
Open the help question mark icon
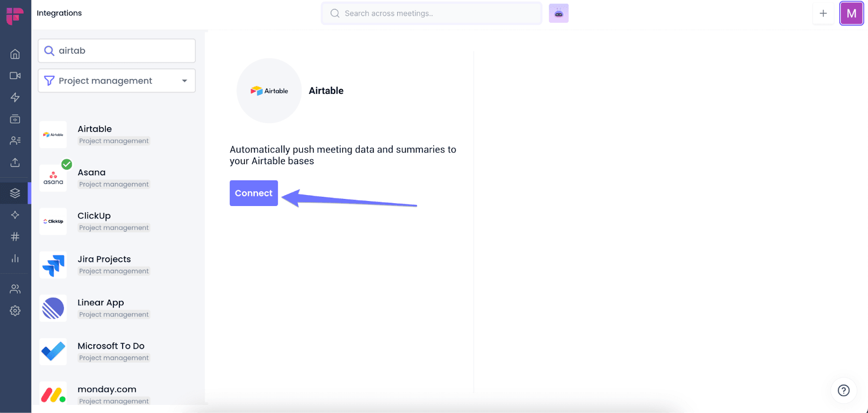pyautogui.click(x=844, y=390)
